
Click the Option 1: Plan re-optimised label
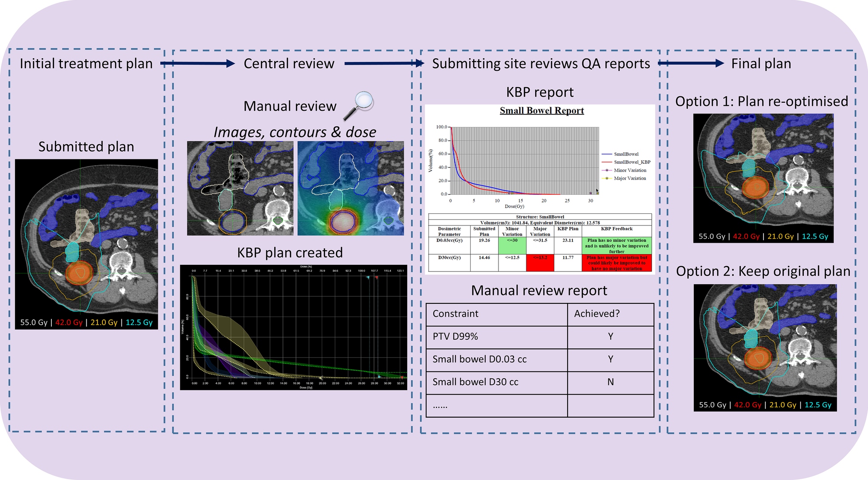pyautogui.click(x=762, y=101)
